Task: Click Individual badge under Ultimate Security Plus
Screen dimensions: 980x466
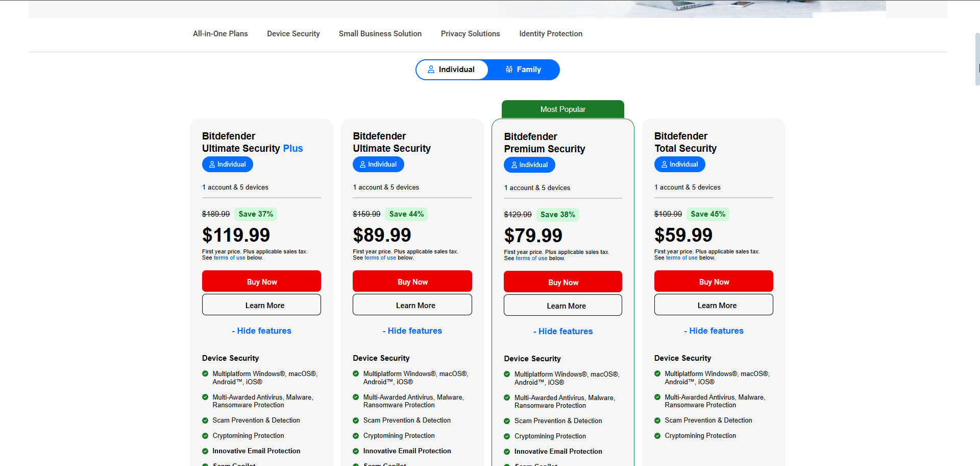Action: point(228,164)
